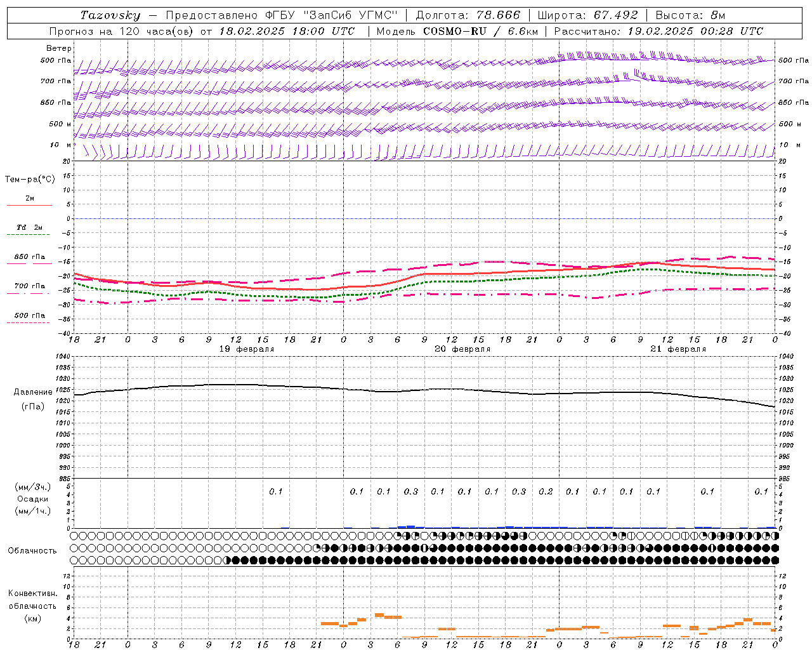Click the '2м' temperature legend label
Viewport: 812px width, 650px height.
click(x=30, y=199)
